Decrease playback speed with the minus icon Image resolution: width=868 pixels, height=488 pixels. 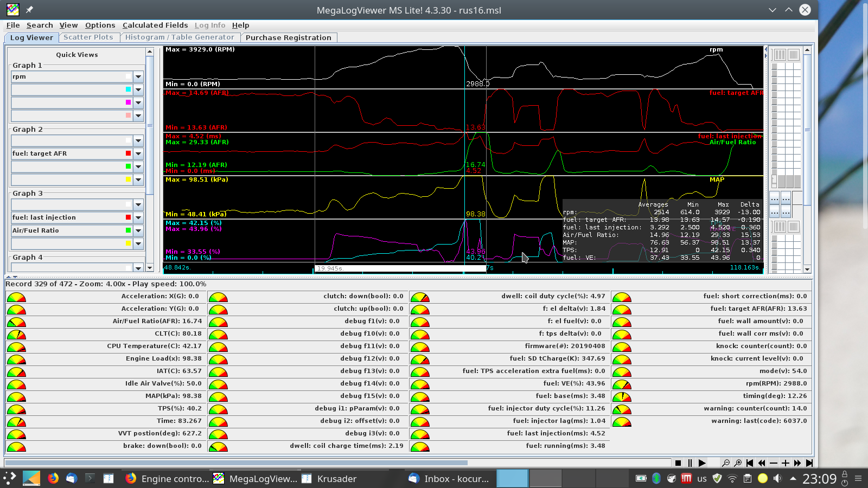pyautogui.click(x=774, y=463)
